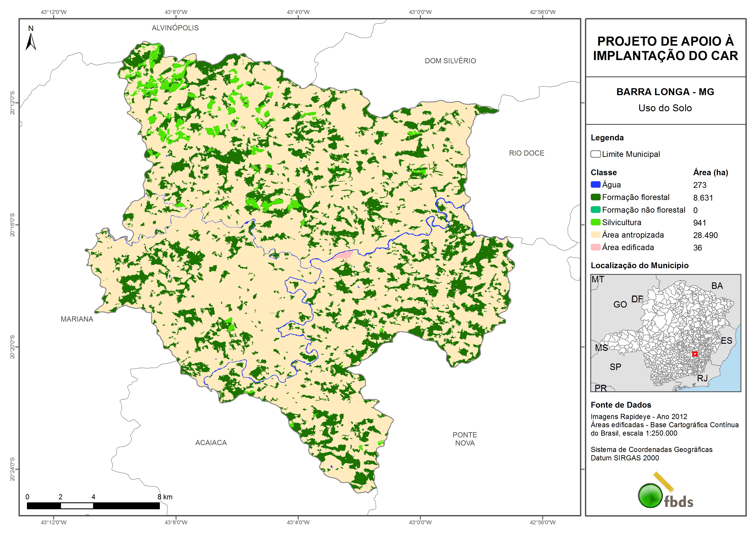Screen dimensions: 756x534
Task: Click the BARRA LONGA - MG title
Action: coord(665,92)
